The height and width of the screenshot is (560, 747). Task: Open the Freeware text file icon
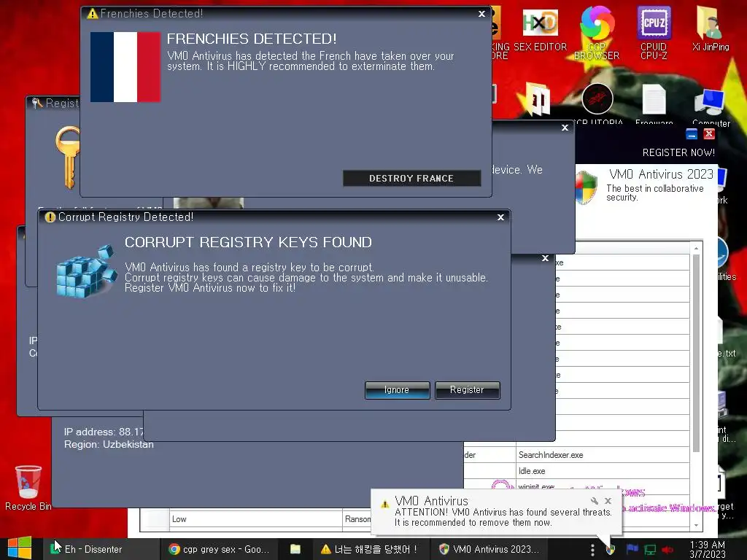pyautogui.click(x=654, y=104)
